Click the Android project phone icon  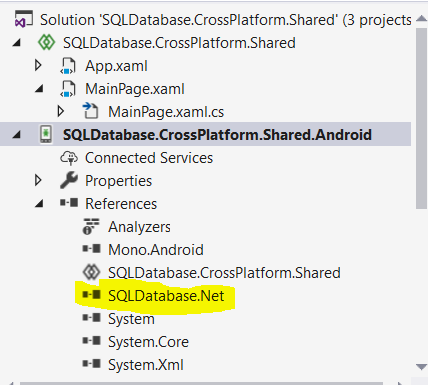[46, 134]
